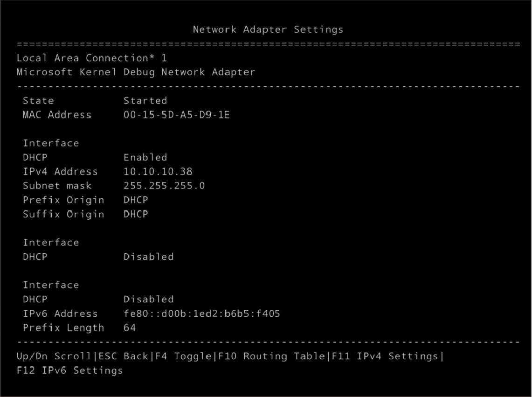
Task: Click the Prefix Origin DHCP value
Action: tap(136, 200)
